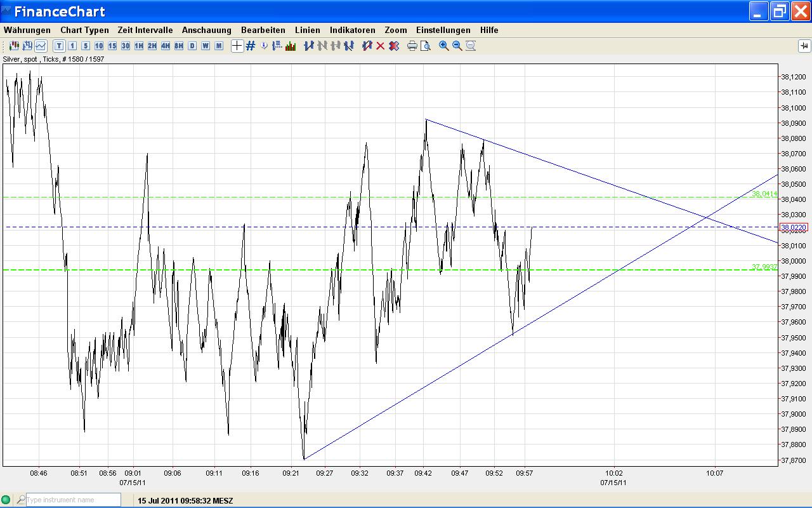Open the Indikatoren menu

point(353,30)
